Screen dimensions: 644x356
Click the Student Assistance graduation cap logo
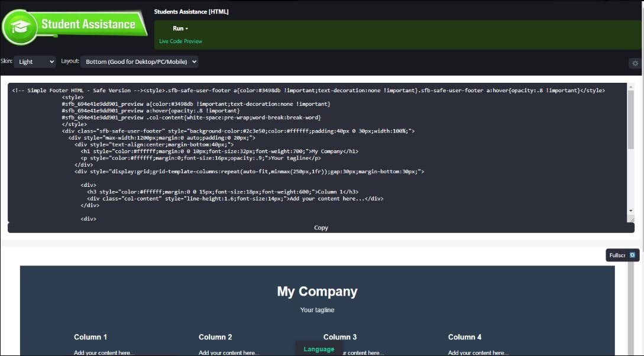pyautogui.click(x=20, y=26)
